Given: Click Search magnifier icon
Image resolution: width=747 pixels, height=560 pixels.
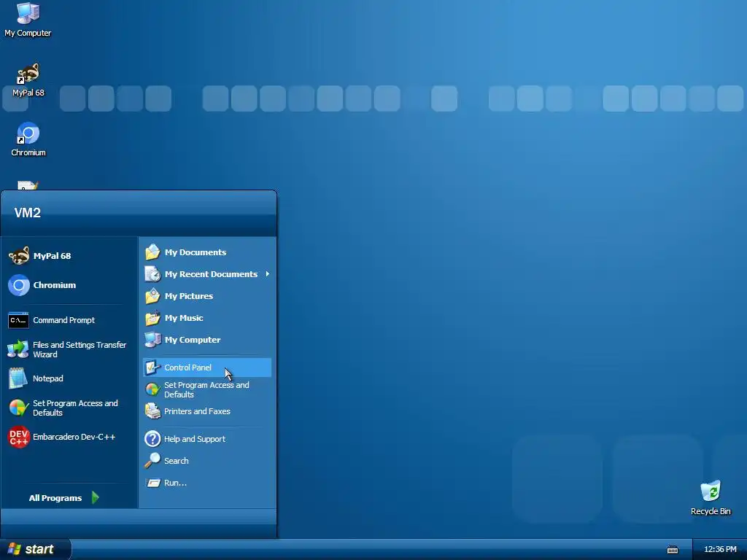Looking at the screenshot, I should click(152, 461).
